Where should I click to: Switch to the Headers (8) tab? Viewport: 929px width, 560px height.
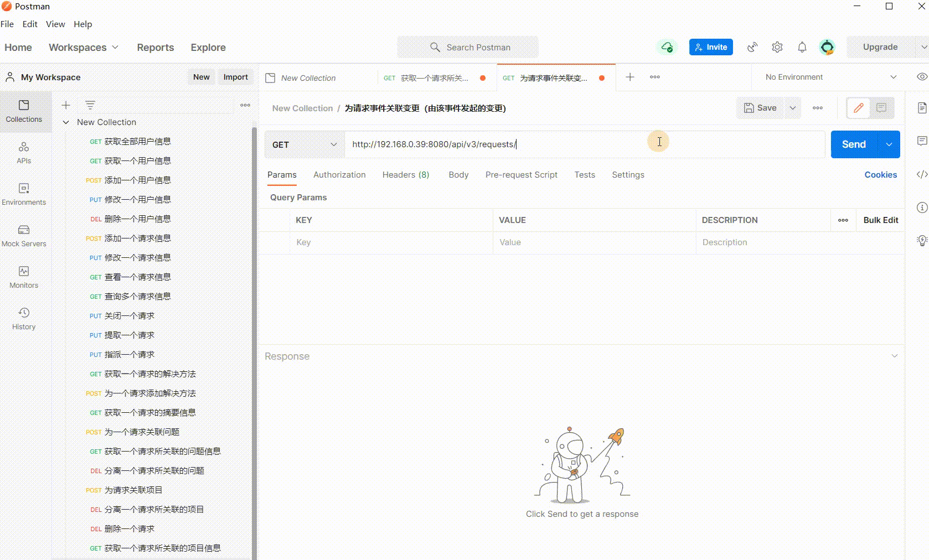click(x=406, y=175)
